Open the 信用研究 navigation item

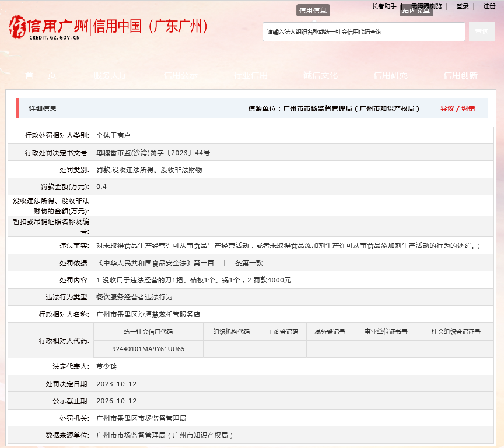tap(390, 75)
